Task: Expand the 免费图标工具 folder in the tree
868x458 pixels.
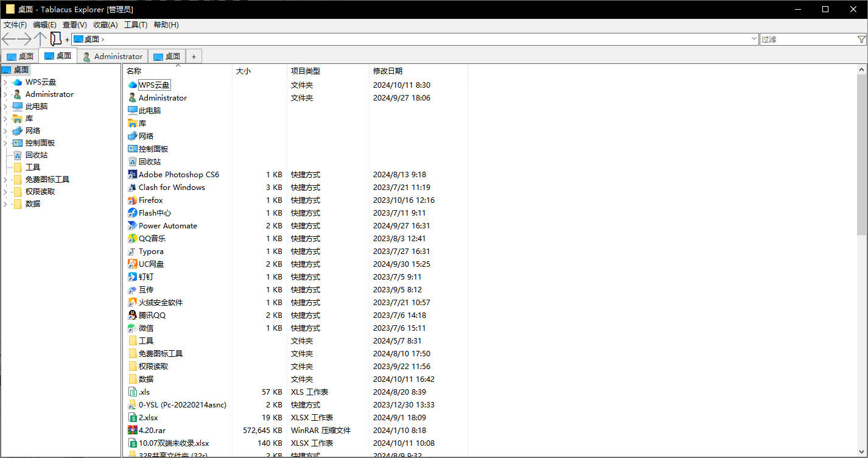Action: point(5,180)
